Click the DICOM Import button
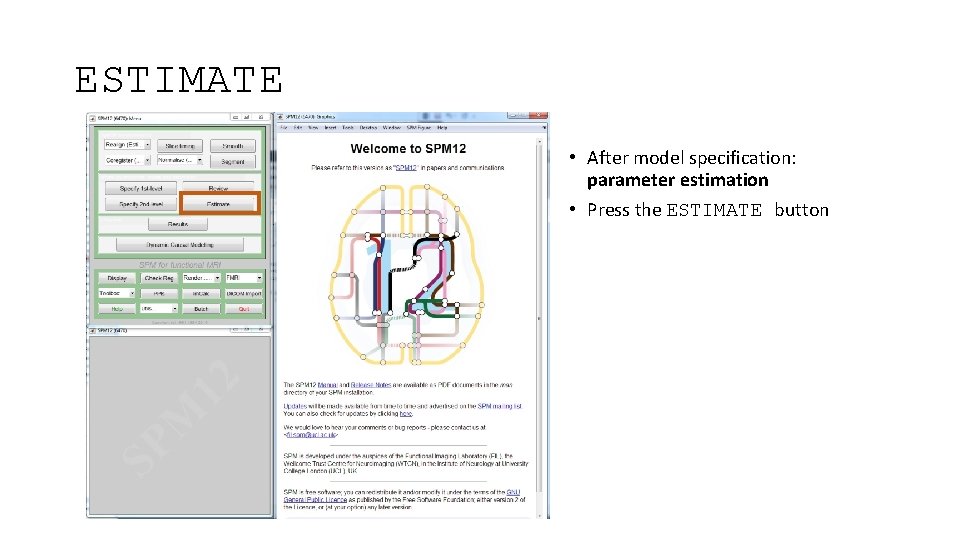960x540 pixels. click(244, 294)
